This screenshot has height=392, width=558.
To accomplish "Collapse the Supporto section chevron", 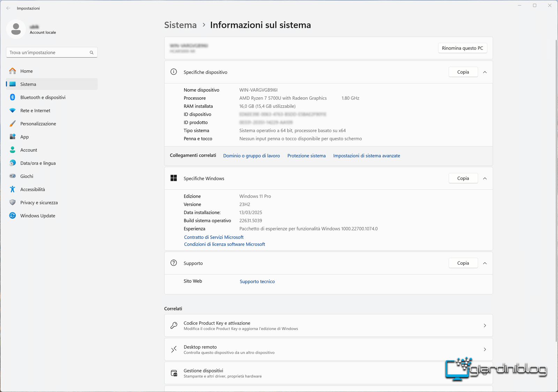I will [x=485, y=263].
